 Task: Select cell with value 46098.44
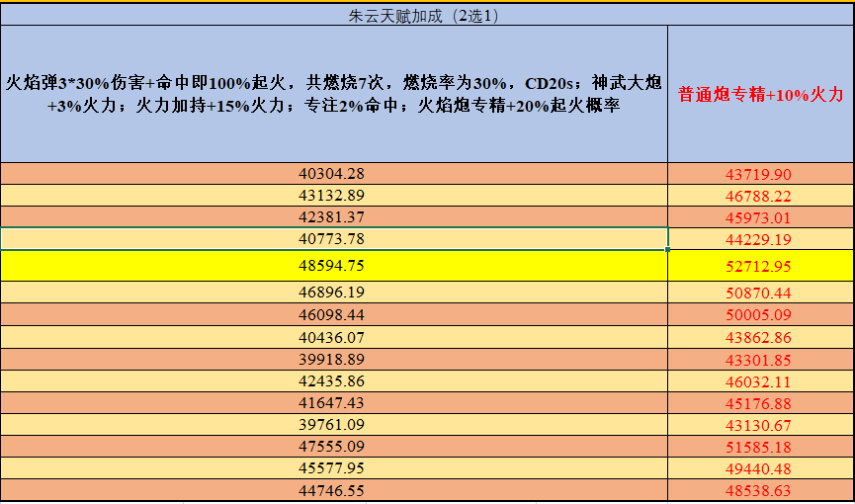[x=334, y=314]
